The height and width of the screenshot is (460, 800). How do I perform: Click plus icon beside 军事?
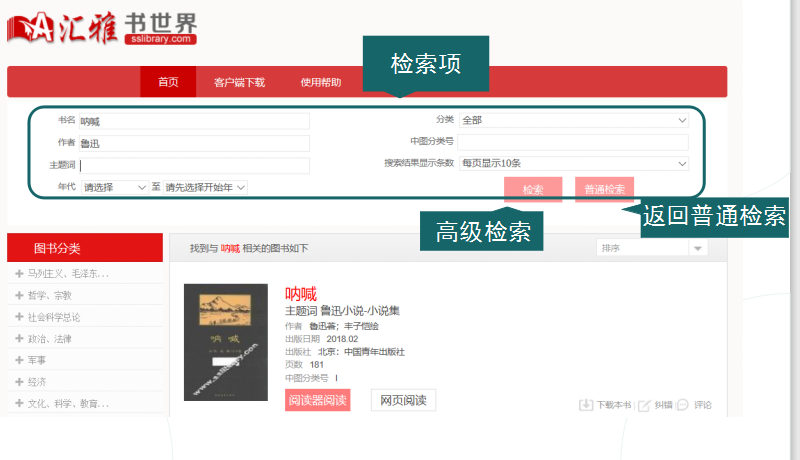[19, 360]
